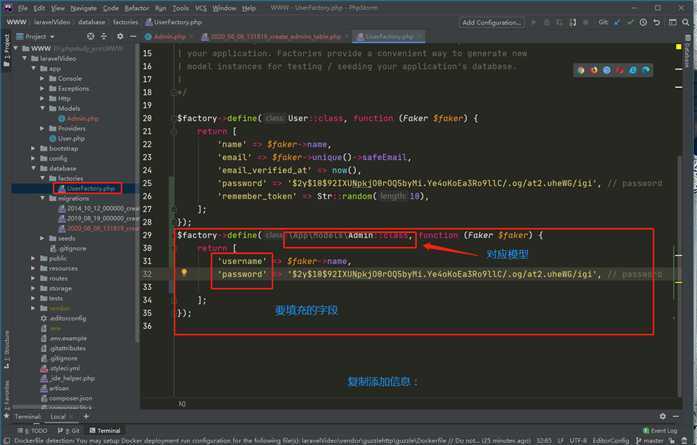Open in Chrome browser icon
Screen dimensions: 697x445
581,70
